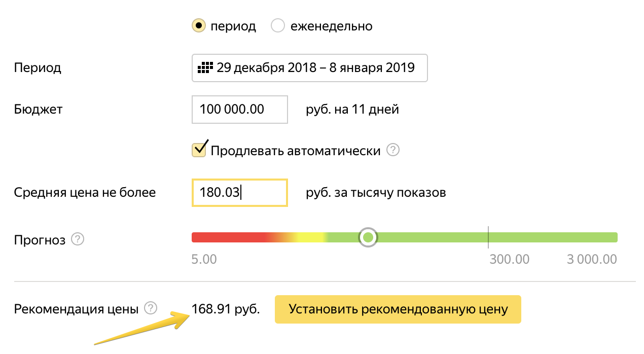Click the calendar grid icon in period field
This screenshot has height=354, width=644.
pyautogui.click(x=204, y=67)
